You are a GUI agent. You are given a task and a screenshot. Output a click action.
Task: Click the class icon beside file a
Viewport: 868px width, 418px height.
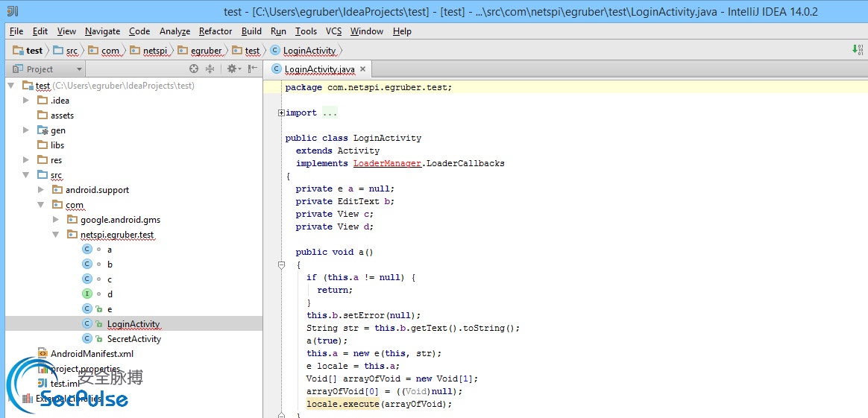pyautogui.click(x=87, y=250)
